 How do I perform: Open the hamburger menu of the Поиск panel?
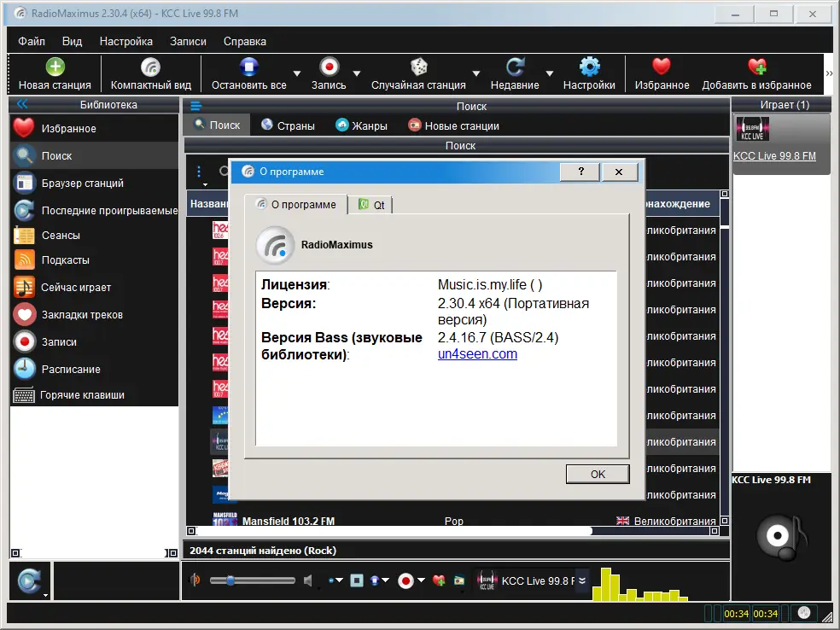point(195,106)
